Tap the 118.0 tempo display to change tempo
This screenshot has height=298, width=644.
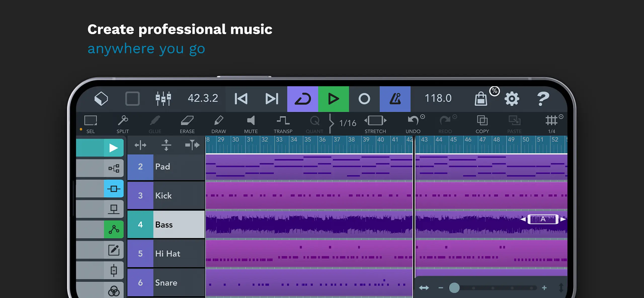coord(437,98)
